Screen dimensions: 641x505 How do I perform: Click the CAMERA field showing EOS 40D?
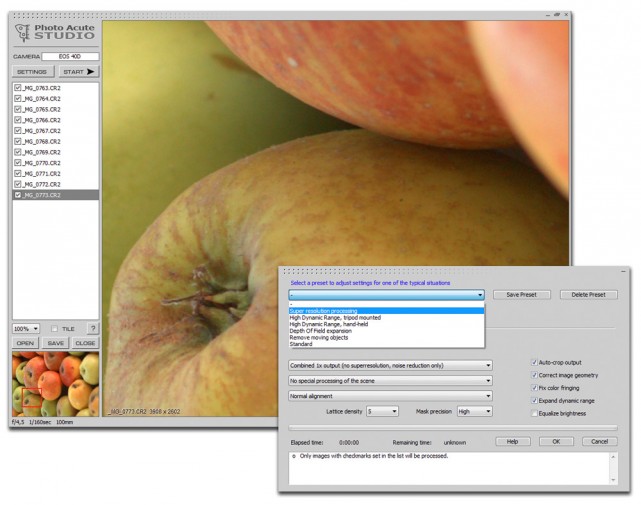[x=70, y=56]
